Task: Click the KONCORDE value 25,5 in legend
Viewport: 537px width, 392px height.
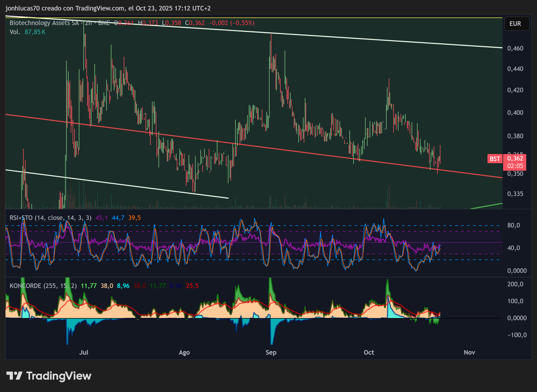Action: tap(192, 286)
